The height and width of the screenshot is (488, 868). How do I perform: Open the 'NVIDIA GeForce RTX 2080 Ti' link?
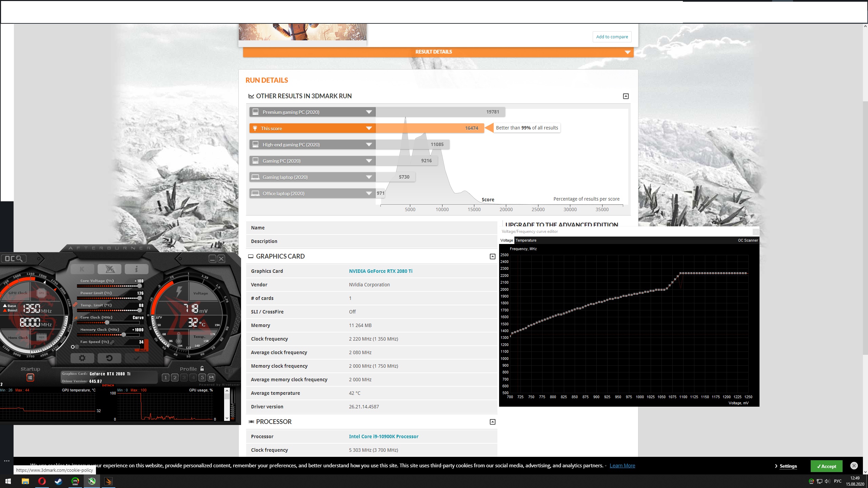point(380,271)
